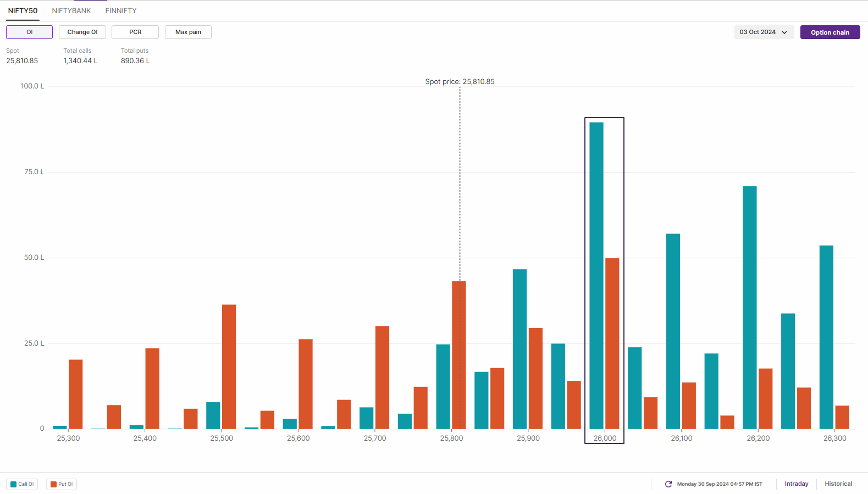Toggle the Call OI legend series
Screen dimensions: 868x494
point(22,484)
